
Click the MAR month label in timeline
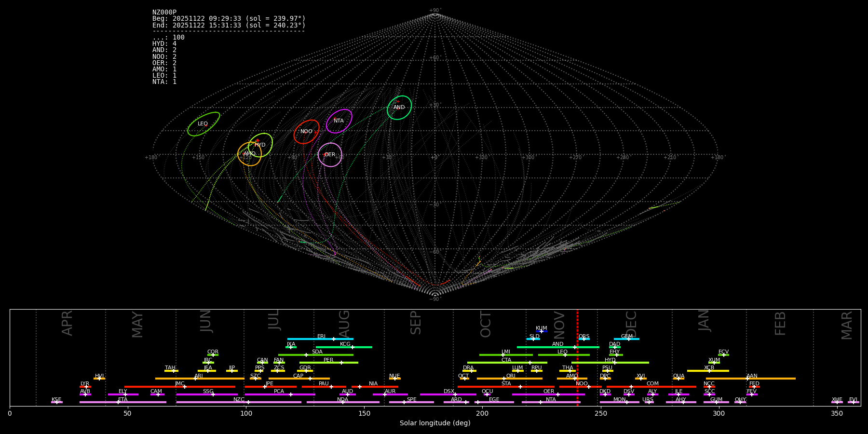[847, 325]
